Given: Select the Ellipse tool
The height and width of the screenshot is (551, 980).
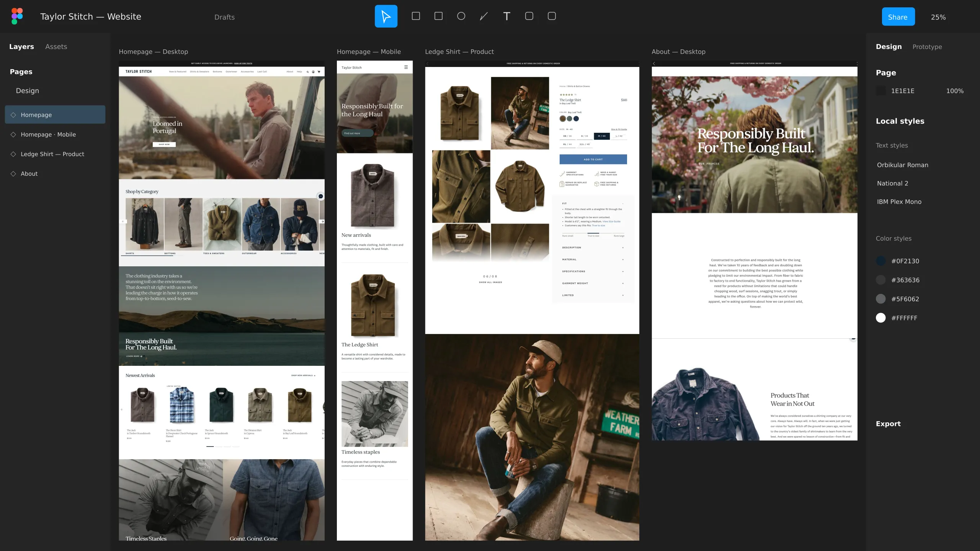Looking at the screenshot, I should coord(461,16).
